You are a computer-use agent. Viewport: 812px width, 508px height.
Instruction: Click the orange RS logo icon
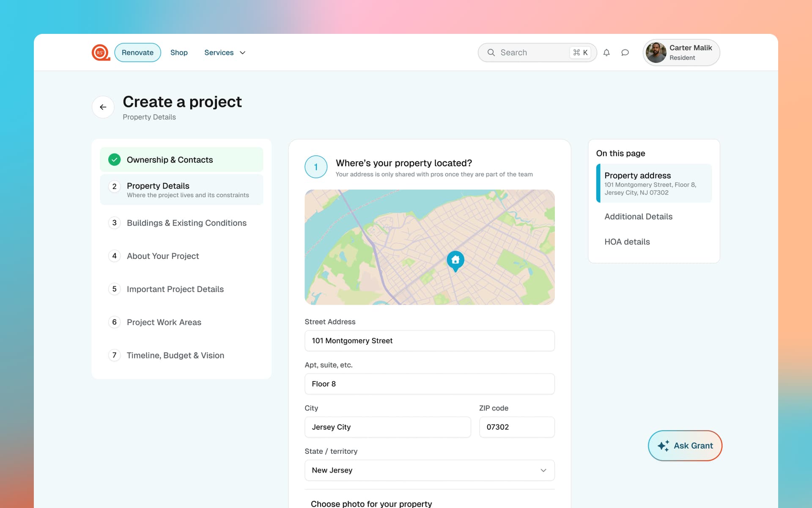[101, 52]
